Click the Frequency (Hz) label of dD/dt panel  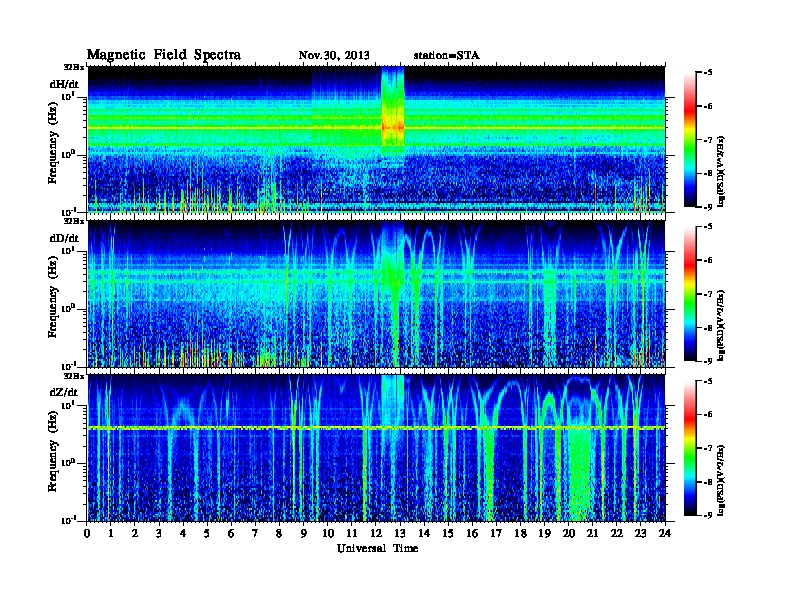click(x=53, y=298)
